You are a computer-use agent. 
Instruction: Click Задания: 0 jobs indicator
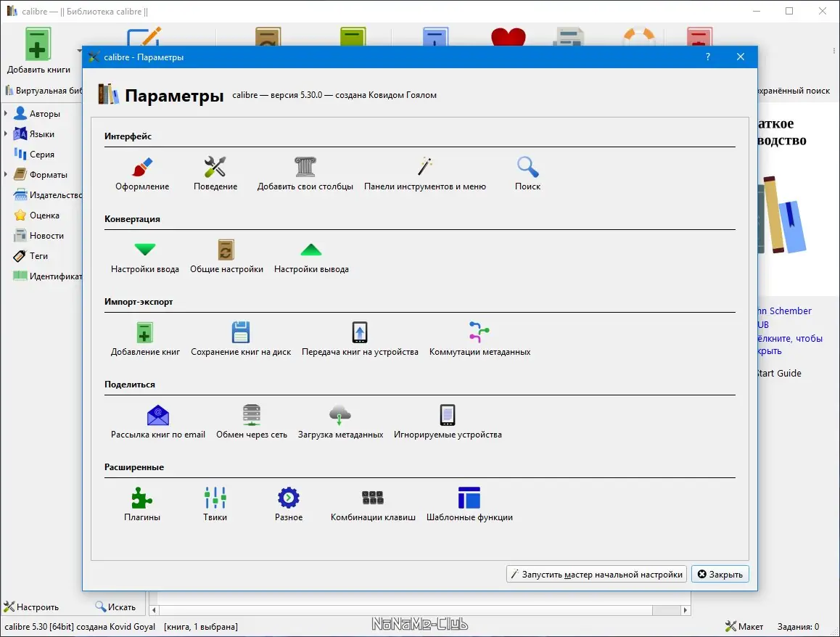[x=798, y=626]
